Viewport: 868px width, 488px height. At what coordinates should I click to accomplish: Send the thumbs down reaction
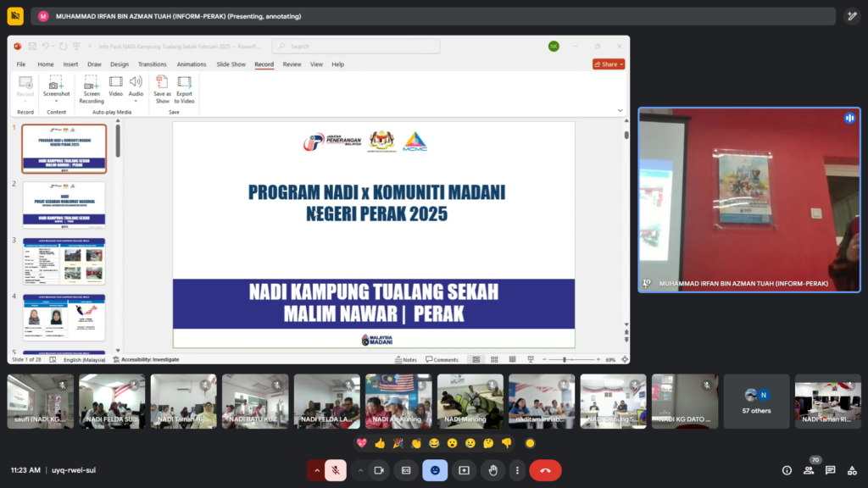click(507, 443)
